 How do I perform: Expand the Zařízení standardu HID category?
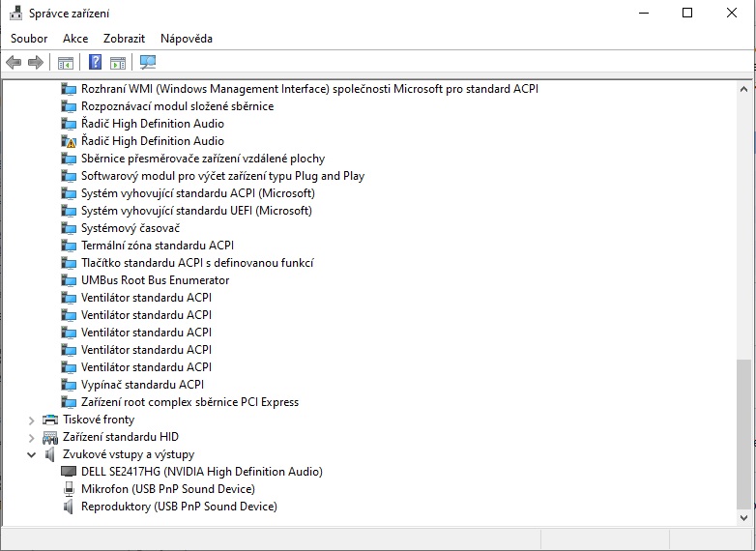[32, 437]
